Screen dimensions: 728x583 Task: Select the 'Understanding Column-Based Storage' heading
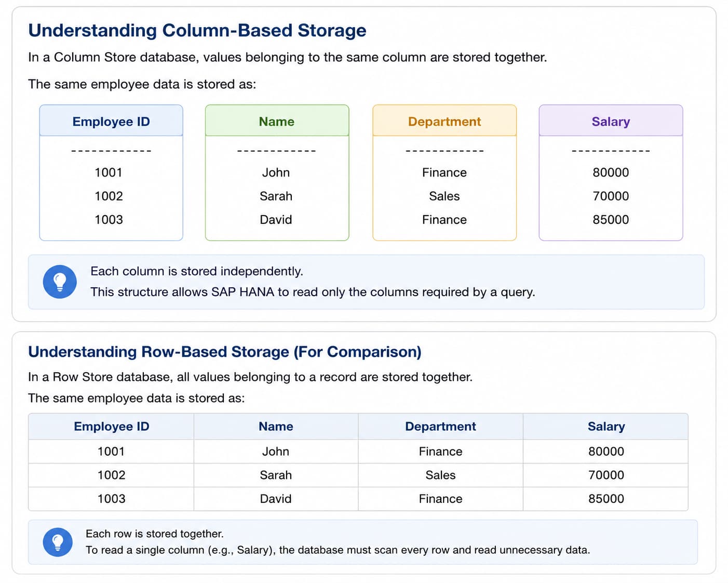click(x=197, y=30)
